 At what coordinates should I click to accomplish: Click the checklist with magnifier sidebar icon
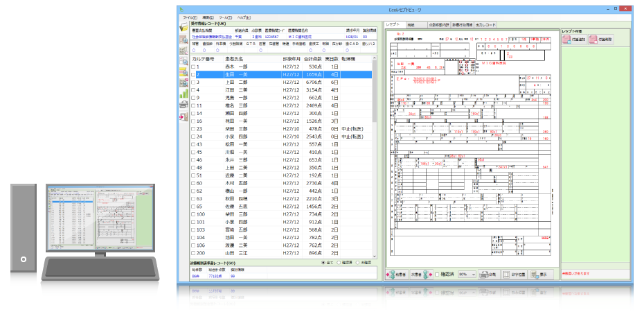pyautogui.click(x=184, y=61)
